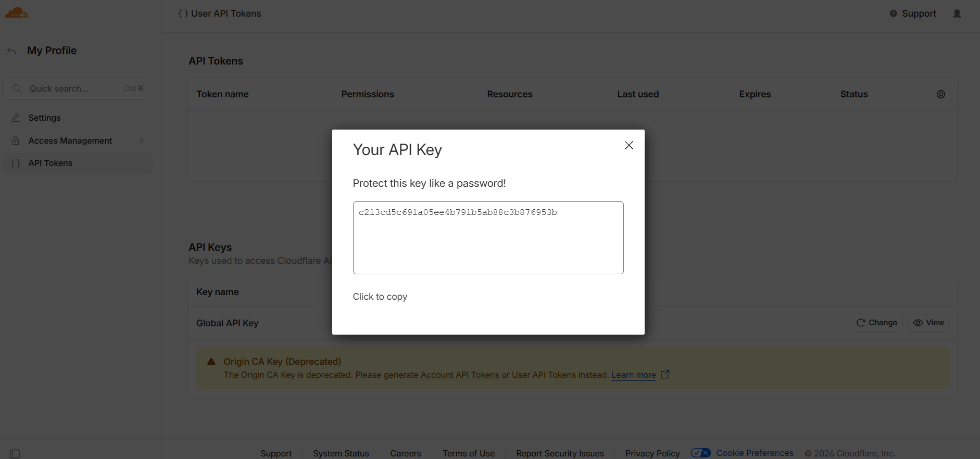The width and height of the screenshot is (980, 459).
Task: Open Terms of Use footer link
Action: (469, 453)
